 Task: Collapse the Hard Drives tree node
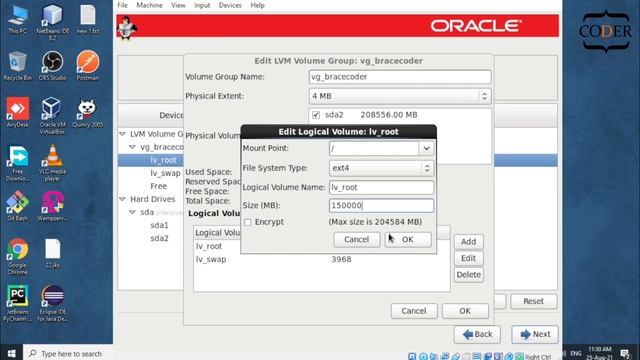122,199
